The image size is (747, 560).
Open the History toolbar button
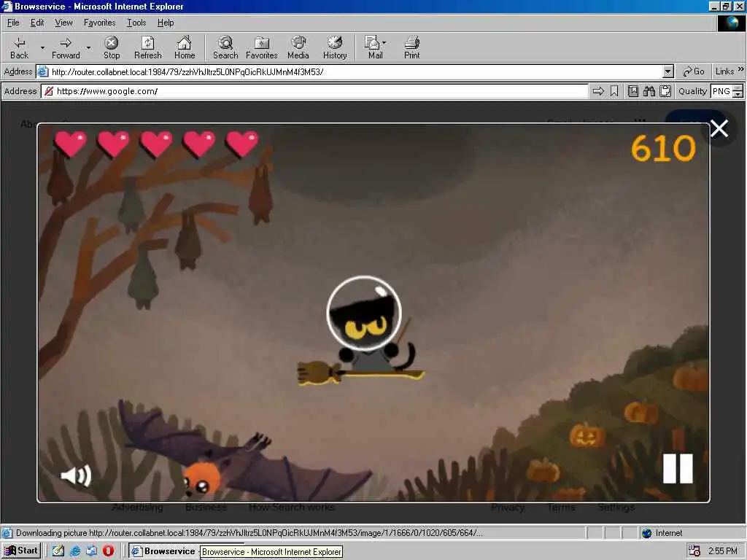[x=335, y=47]
